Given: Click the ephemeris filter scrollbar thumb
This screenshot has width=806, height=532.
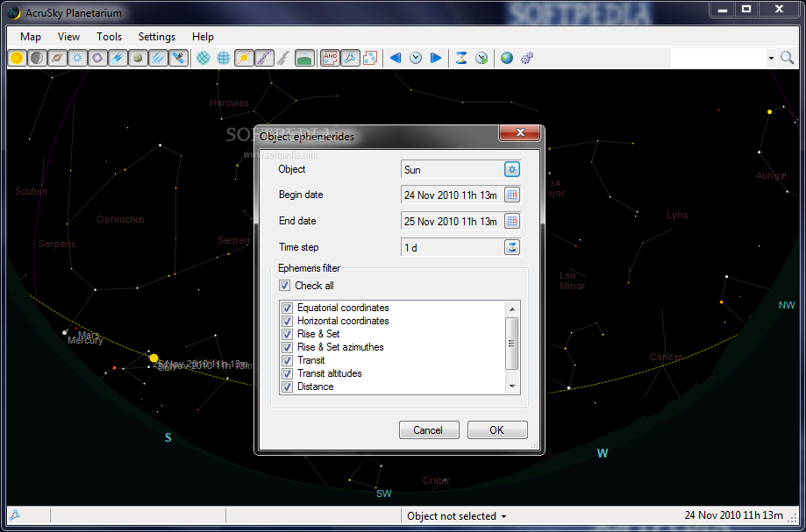Looking at the screenshot, I should click(512, 343).
